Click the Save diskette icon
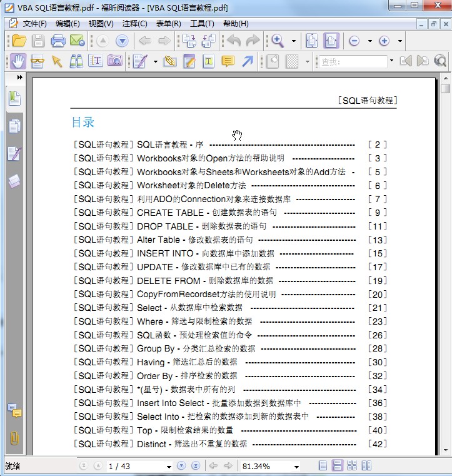The image size is (452, 476). coord(38,41)
